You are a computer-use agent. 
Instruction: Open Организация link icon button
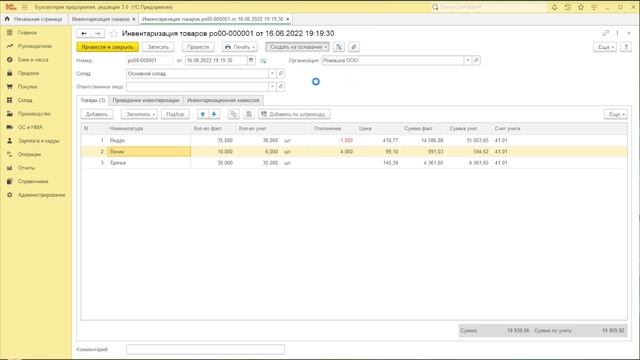[x=476, y=60]
